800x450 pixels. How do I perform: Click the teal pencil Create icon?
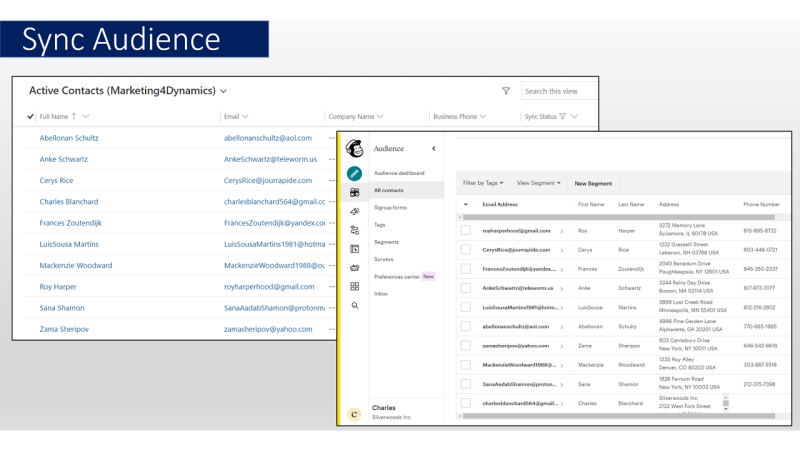click(354, 173)
